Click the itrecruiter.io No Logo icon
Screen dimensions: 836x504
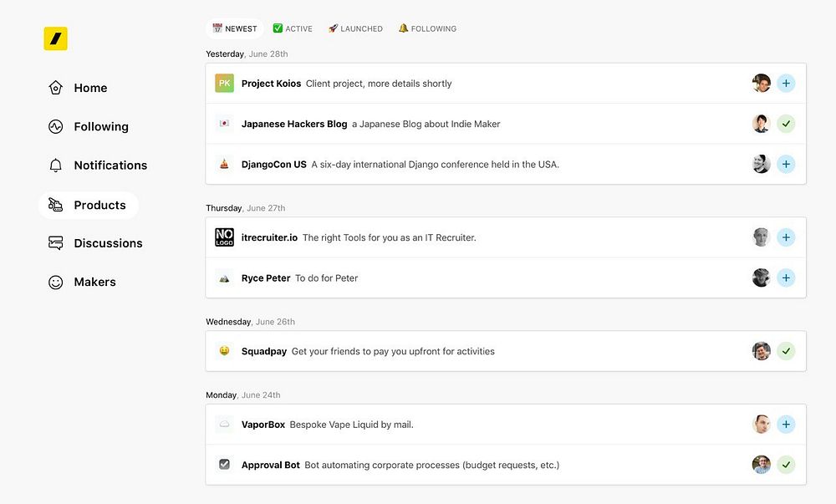click(224, 237)
